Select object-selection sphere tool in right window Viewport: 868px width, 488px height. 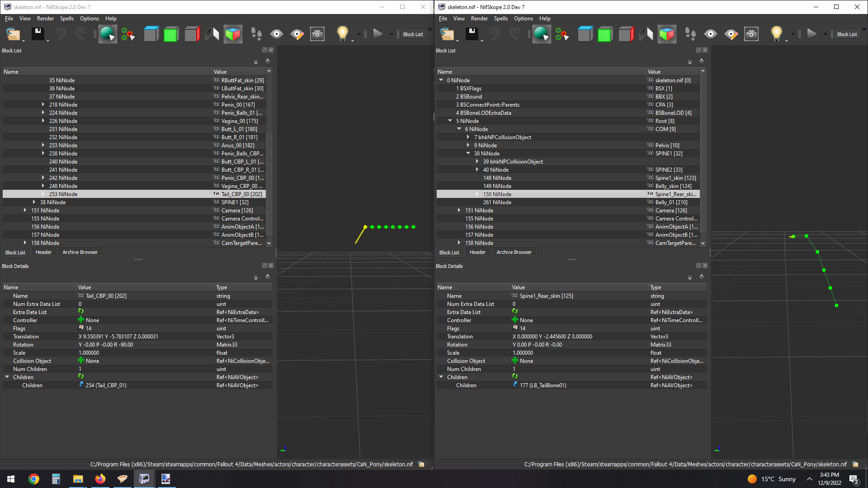point(542,34)
